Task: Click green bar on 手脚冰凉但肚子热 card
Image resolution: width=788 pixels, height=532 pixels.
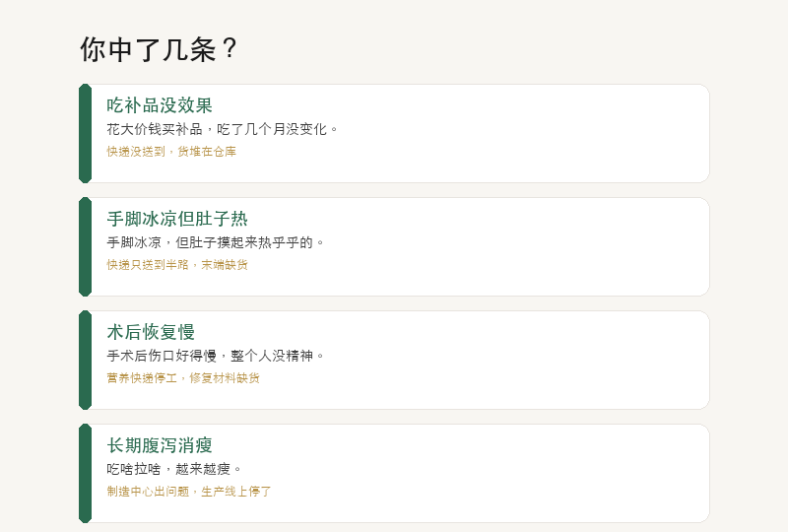Action: tap(85, 246)
